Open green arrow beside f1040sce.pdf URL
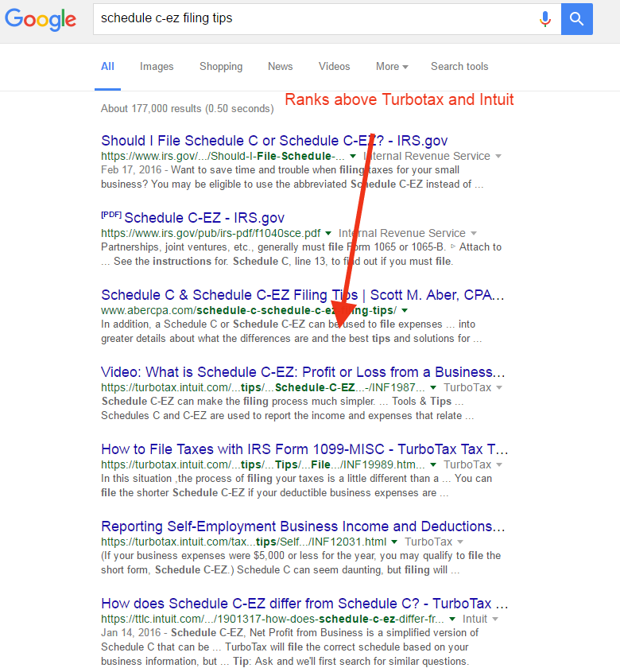620x672 pixels. [328, 233]
